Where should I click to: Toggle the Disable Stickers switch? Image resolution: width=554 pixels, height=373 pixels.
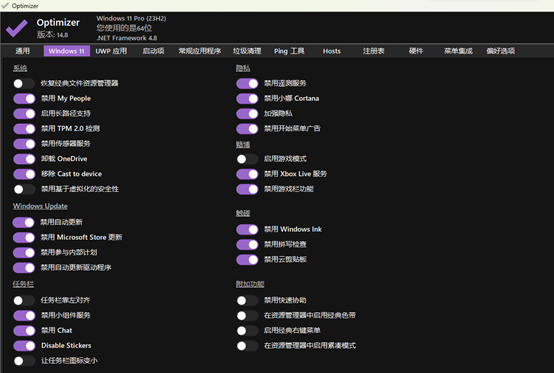coord(24,346)
